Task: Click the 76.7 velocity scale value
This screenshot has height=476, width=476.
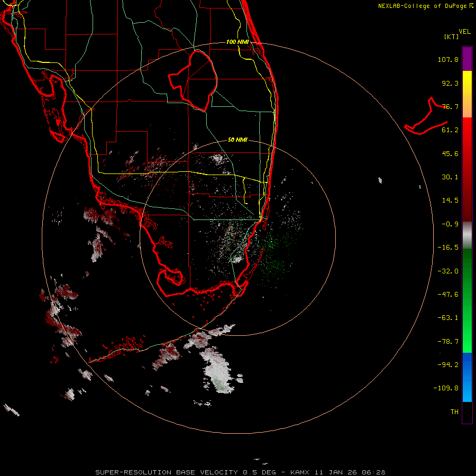Action: [450, 106]
